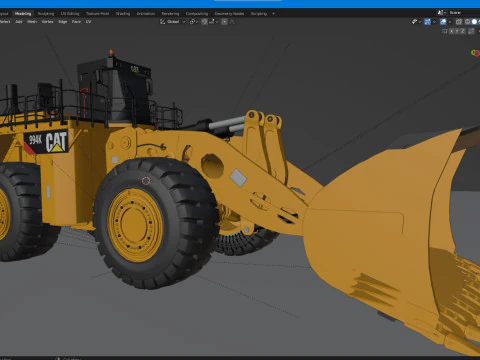Viewport: 480px width, 360px height.
Task: Click the green Y axis navigation gizmo
Action: (x=473, y=52)
